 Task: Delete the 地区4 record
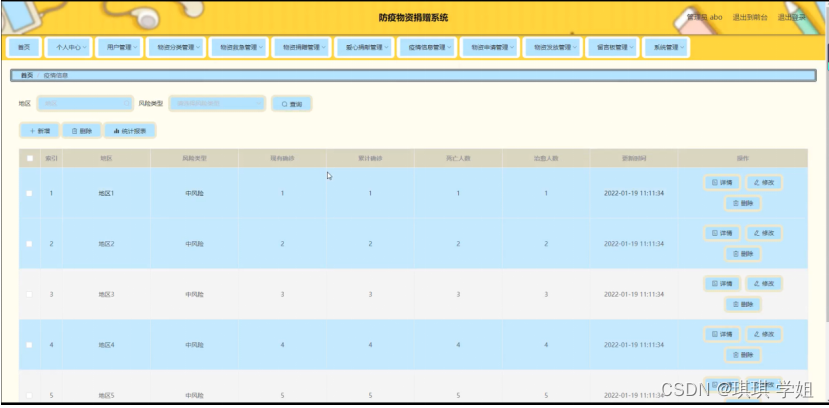point(743,355)
